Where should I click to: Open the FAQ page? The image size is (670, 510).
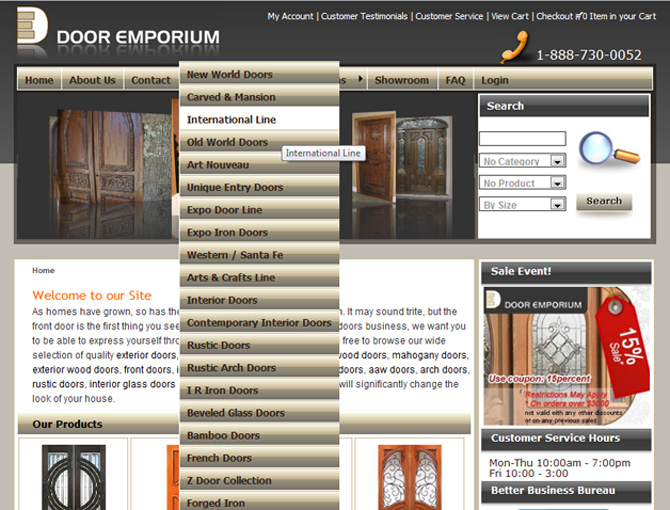click(x=455, y=80)
